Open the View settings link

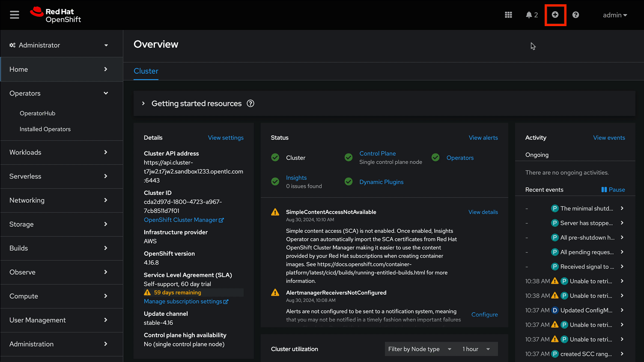[x=226, y=138]
